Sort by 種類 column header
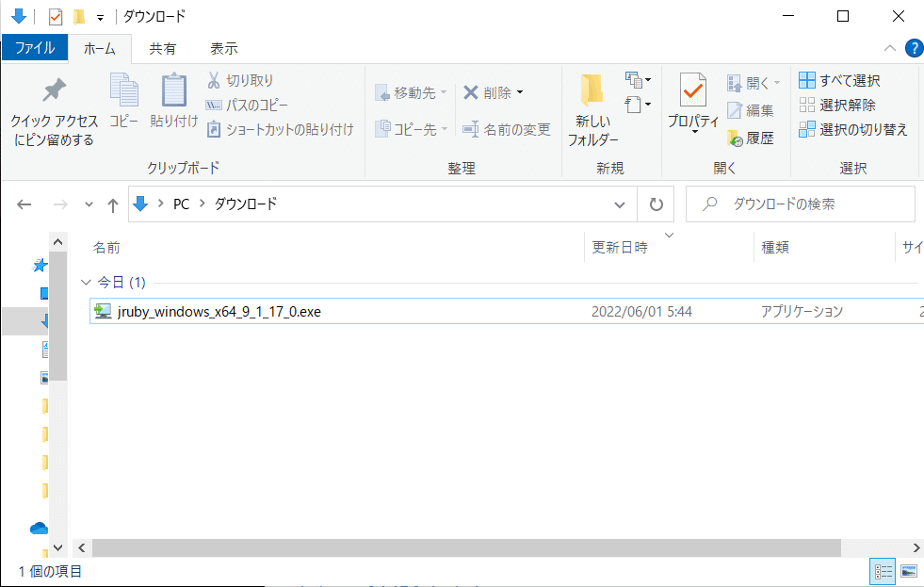The width and height of the screenshot is (924, 587). (775, 248)
